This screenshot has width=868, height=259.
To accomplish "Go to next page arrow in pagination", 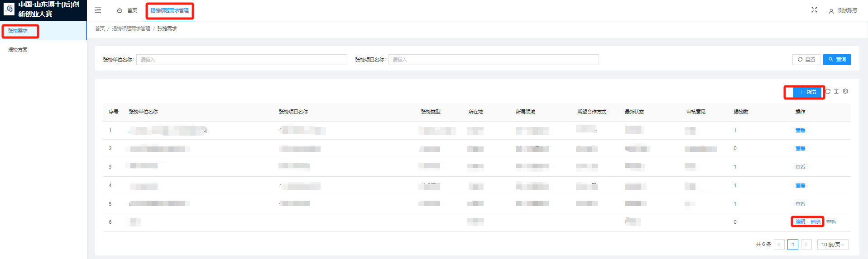I will pyautogui.click(x=806, y=245).
